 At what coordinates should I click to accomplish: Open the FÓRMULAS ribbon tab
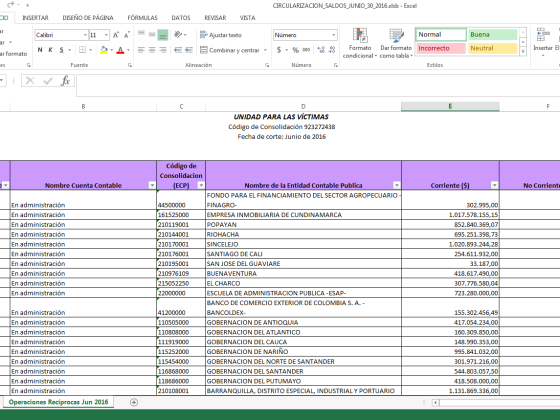142,18
